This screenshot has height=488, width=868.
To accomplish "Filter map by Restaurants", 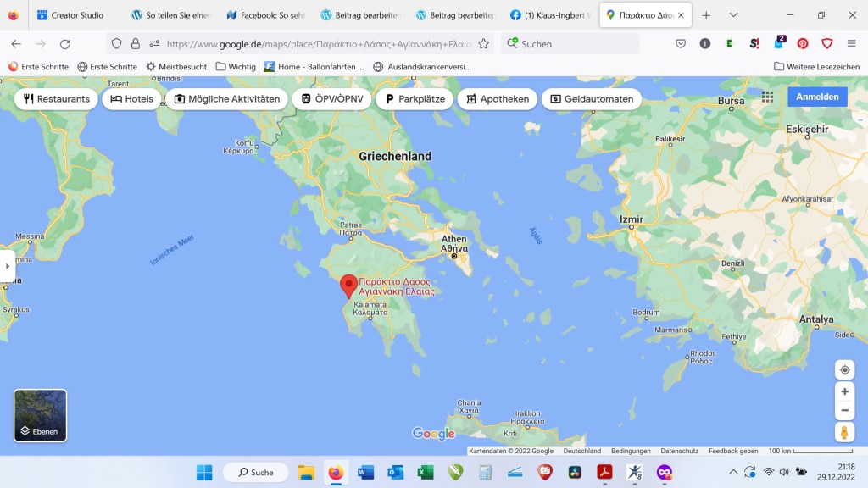I will pos(56,99).
